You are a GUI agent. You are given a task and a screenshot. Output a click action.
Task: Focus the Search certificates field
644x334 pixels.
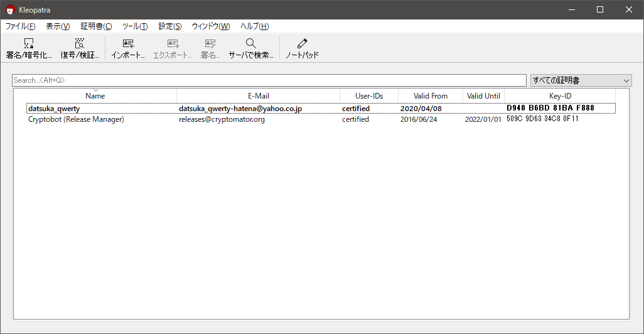pyautogui.click(x=269, y=80)
